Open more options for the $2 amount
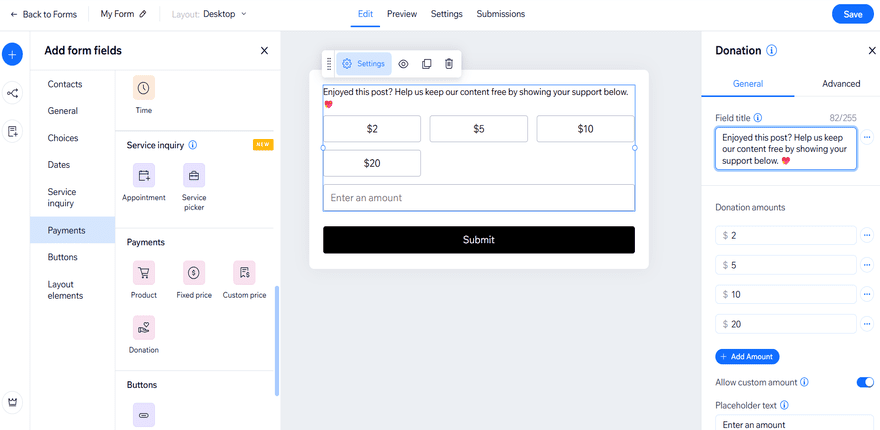The image size is (880, 430). pyautogui.click(x=867, y=236)
